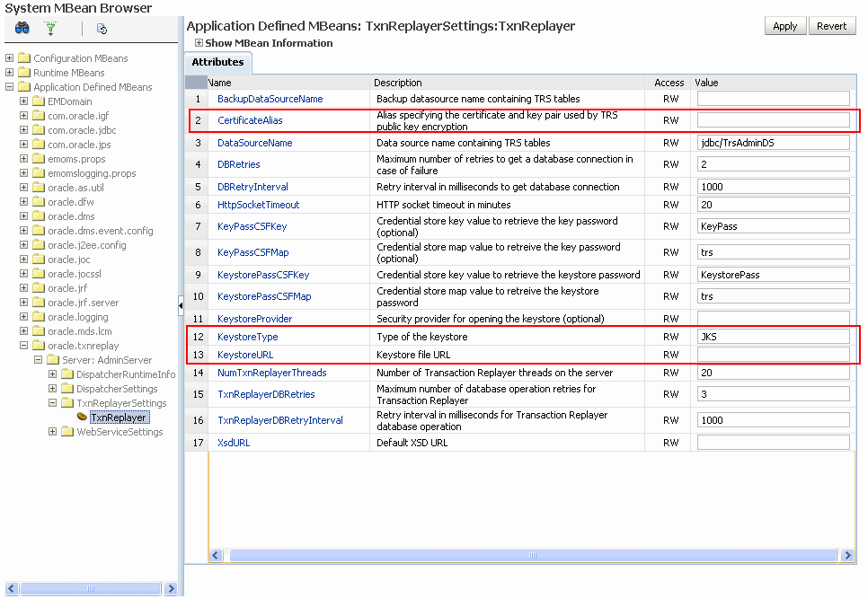The width and height of the screenshot is (868, 598).
Task: Select the DispatcherSettings tree node
Action: 117,388
